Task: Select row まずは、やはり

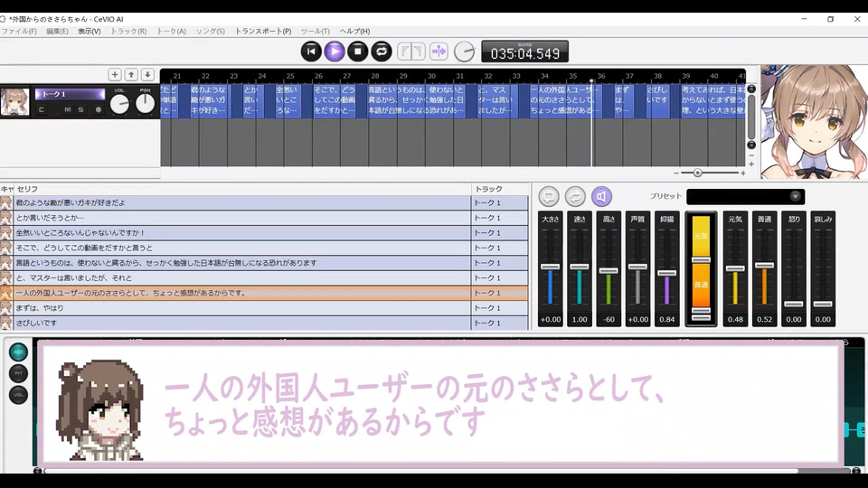Action: coord(264,307)
